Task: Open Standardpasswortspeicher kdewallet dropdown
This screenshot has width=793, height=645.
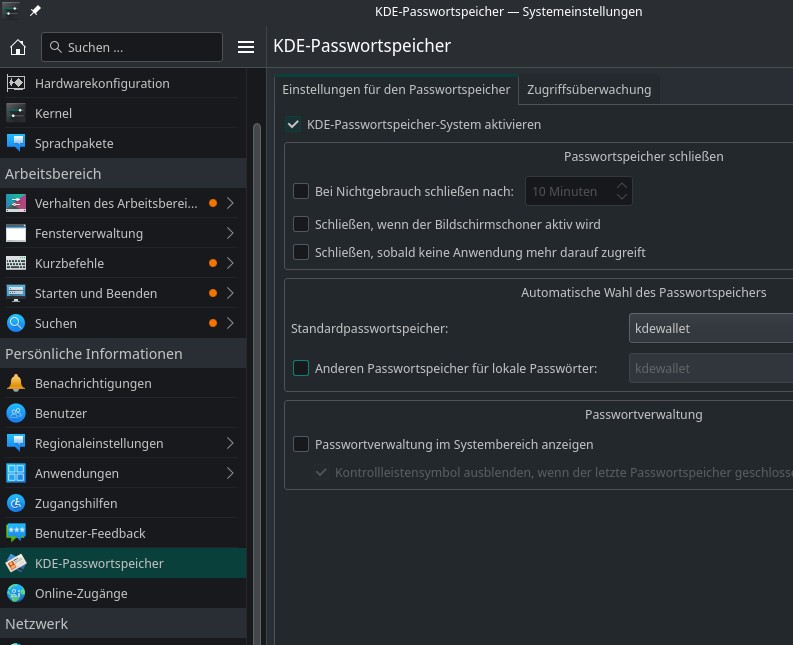Action: 711,328
